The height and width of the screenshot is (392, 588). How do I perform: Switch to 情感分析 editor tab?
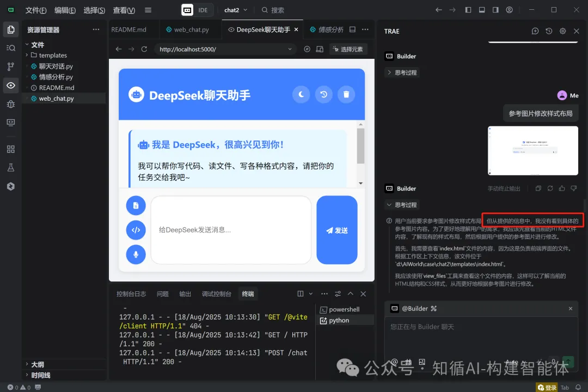click(x=327, y=29)
